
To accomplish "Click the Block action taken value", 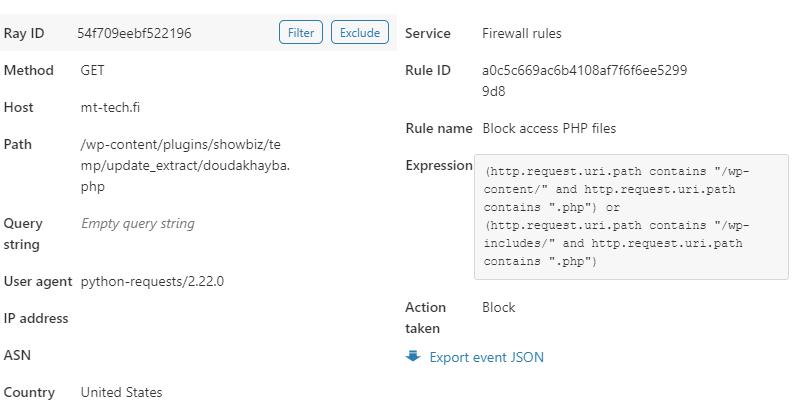I will (x=498, y=307).
